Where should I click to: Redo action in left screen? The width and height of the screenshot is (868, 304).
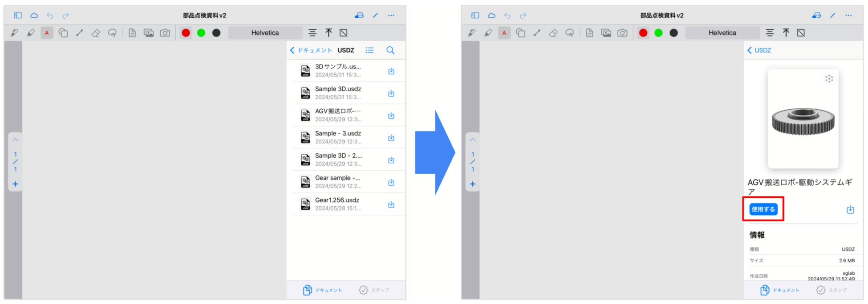66,16
